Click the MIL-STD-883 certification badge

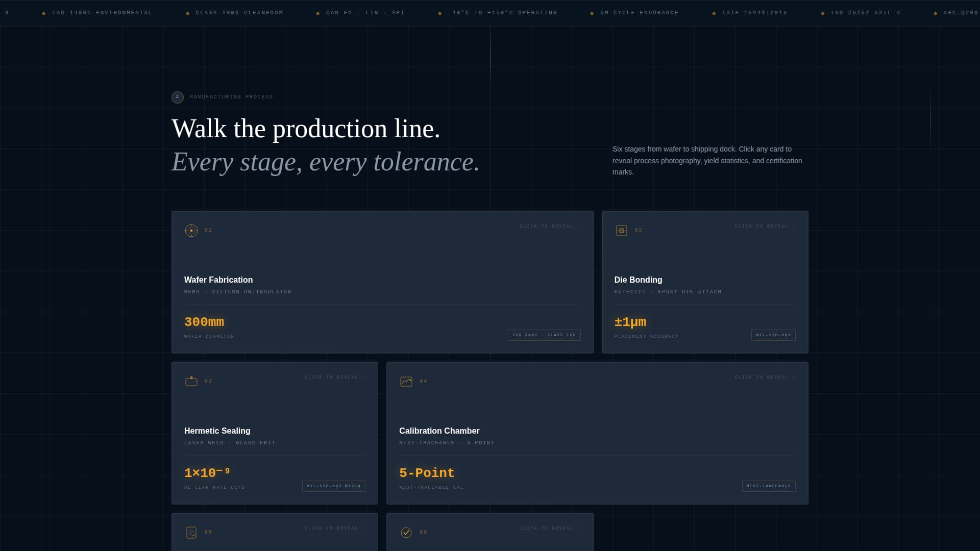tap(773, 335)
